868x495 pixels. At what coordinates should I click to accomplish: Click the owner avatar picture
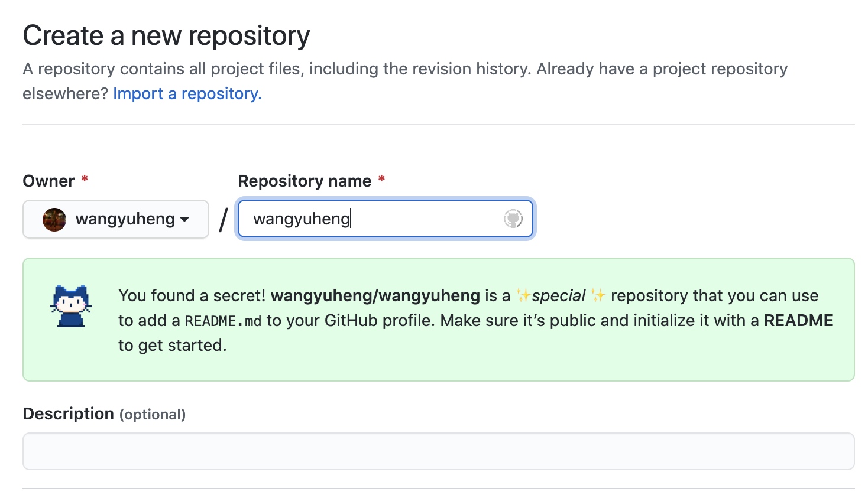(54, 220)
